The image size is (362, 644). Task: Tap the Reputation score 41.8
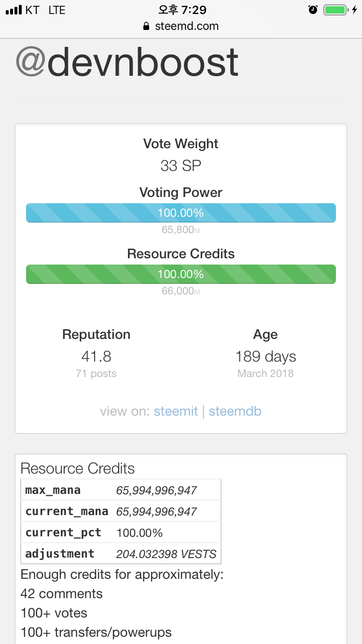[97, 357]
